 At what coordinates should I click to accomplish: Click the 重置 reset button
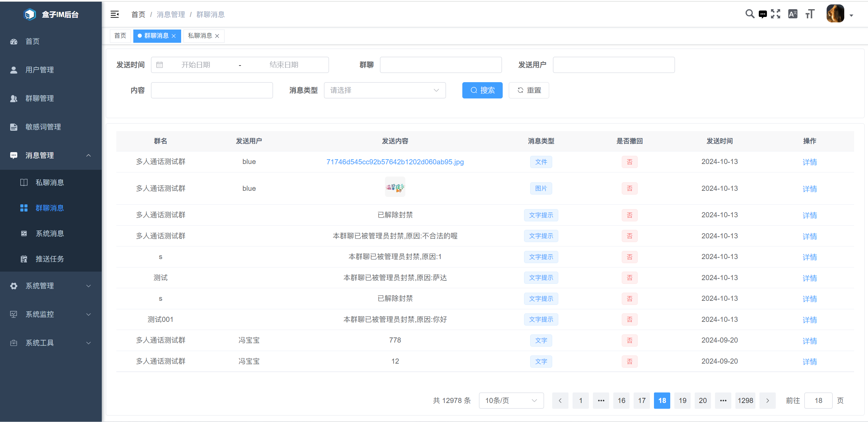[x=529, y=90]
